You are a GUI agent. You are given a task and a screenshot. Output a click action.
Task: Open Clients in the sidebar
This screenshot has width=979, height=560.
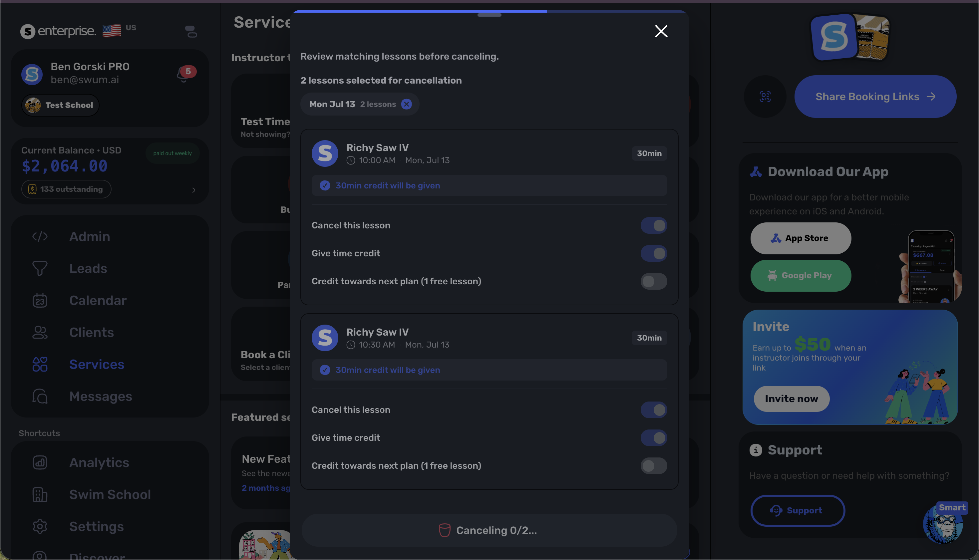coord(110,332)
